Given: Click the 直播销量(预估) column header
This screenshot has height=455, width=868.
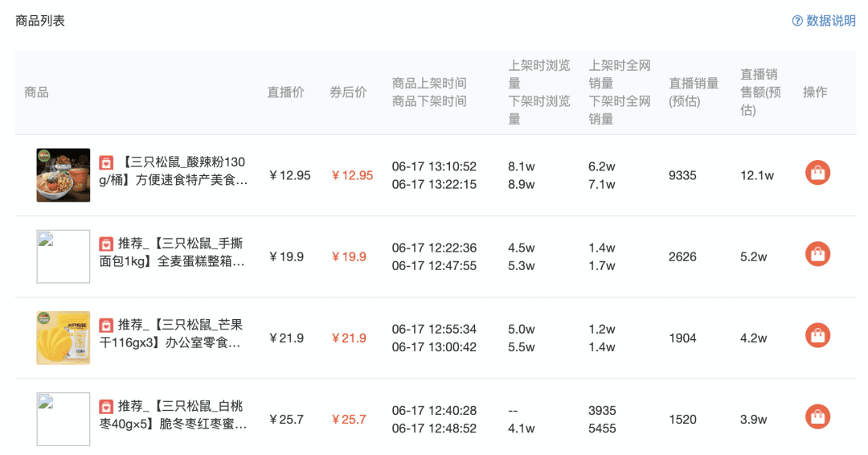Looking at the screenshot, I should 694,92.
